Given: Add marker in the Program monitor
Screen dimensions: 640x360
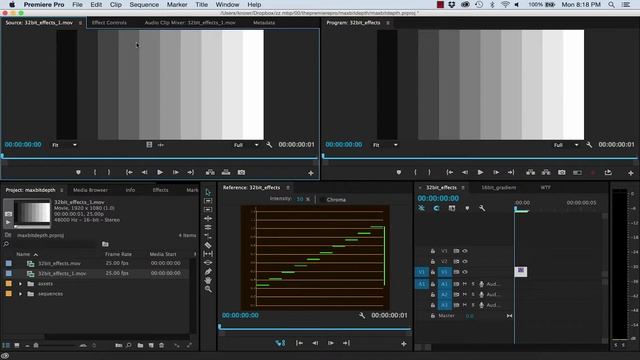Looking at the screenshot, I should (x=399, y=172).
